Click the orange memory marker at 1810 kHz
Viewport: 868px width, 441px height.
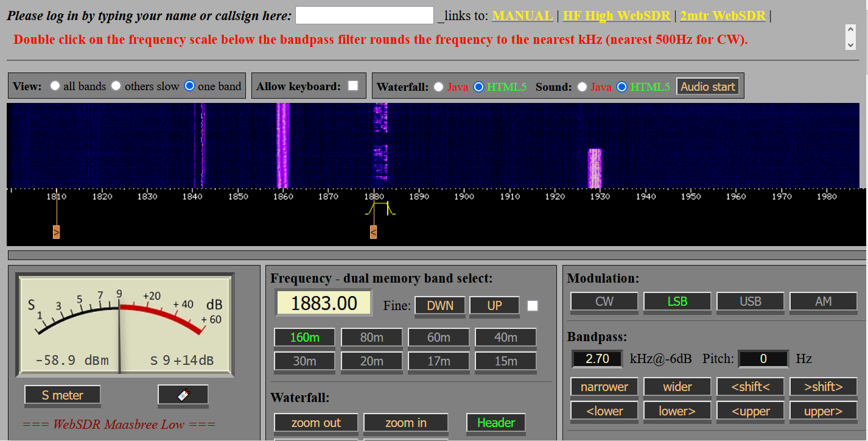point(56,232)
